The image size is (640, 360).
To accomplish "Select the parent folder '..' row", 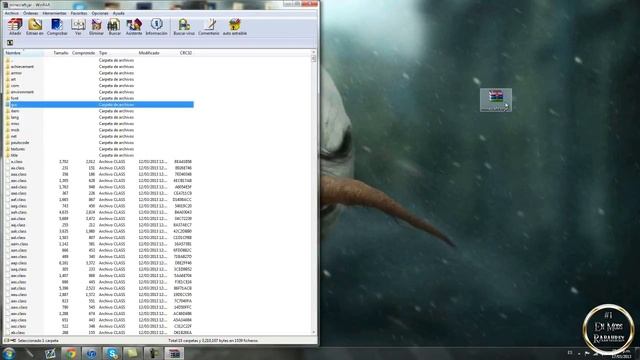I will [x=99, y=60].
